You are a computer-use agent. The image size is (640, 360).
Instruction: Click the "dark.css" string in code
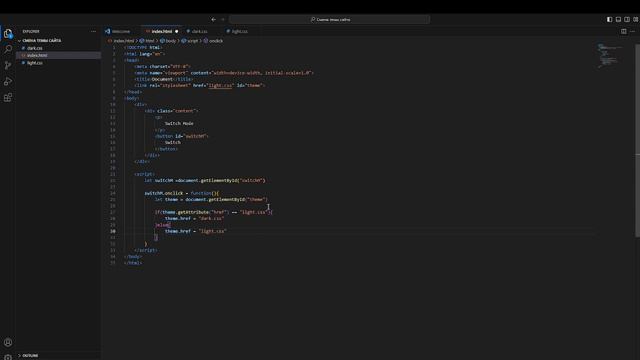pyautogui.click(x=211, y=218)
